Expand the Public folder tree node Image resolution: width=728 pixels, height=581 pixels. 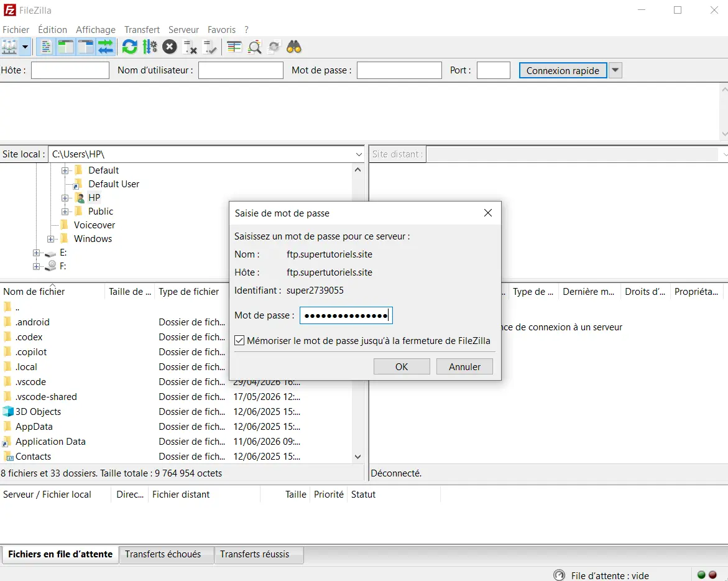pyautogui.click(x=65, y=211)
